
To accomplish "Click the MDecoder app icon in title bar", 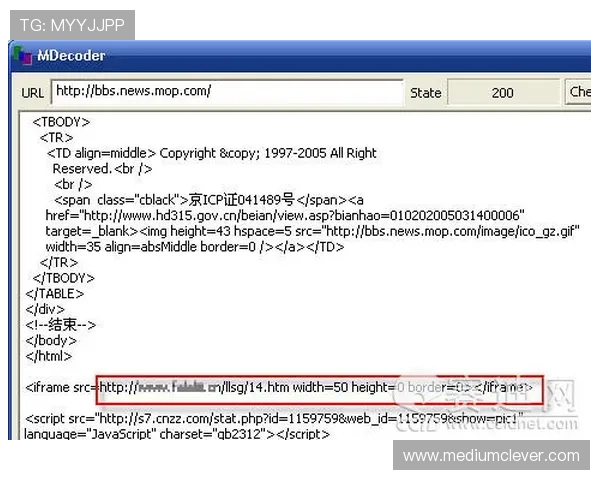I will 23,56.
